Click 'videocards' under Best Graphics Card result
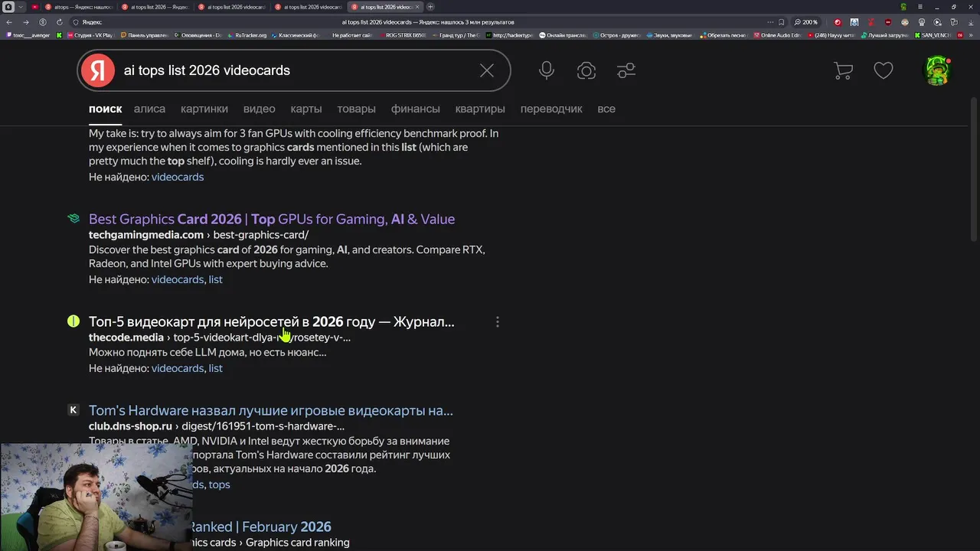The width and height of the screenshot is (980, 551). click(178, 279)
